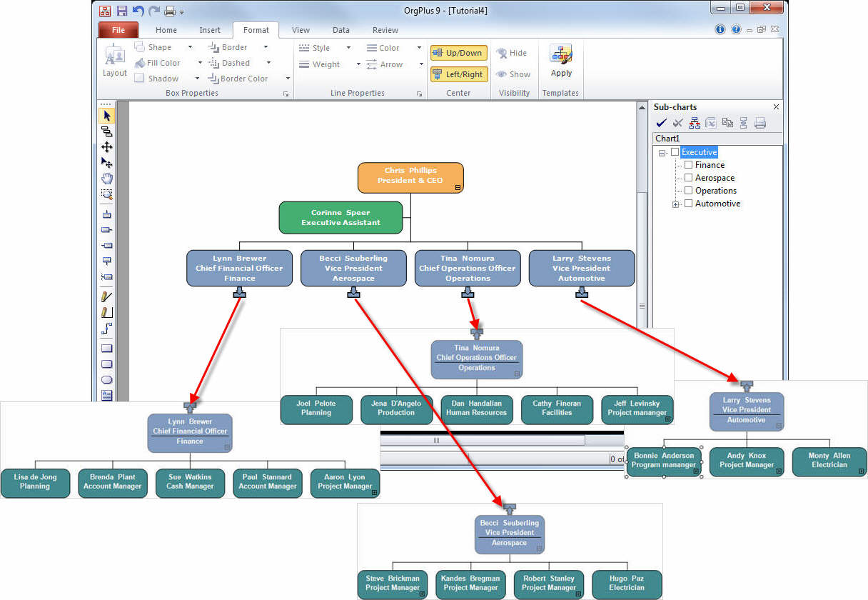Image resolution: width=868 pixels, height=600 pixels.
Task: Check the Finance sub-chart checkbox
Action: pos(689,165)
